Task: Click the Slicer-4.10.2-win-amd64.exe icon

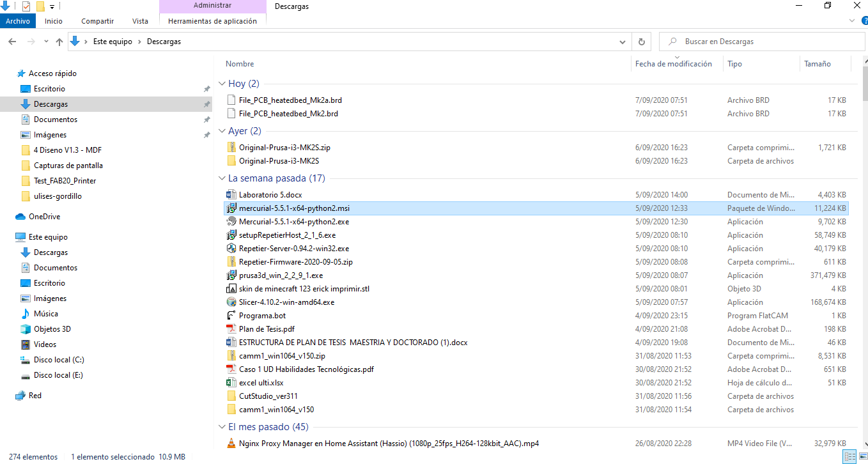Action: point(231,302)
